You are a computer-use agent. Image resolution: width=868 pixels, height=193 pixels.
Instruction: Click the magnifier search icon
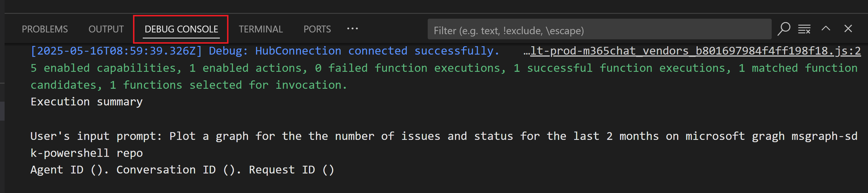point(784,29)
